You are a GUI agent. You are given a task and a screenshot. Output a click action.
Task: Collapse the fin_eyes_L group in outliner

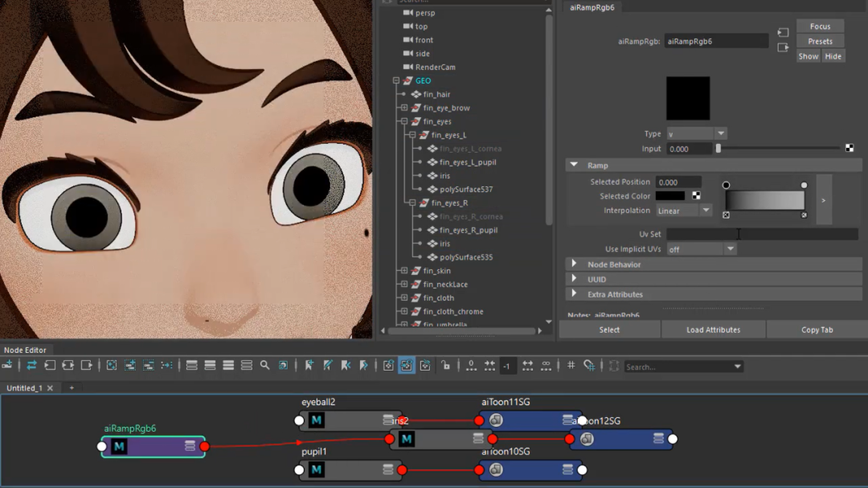point(411,135)
